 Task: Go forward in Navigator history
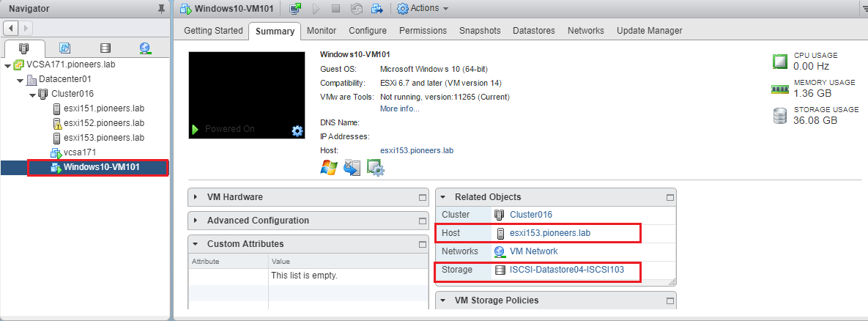[x=26, y=27]
